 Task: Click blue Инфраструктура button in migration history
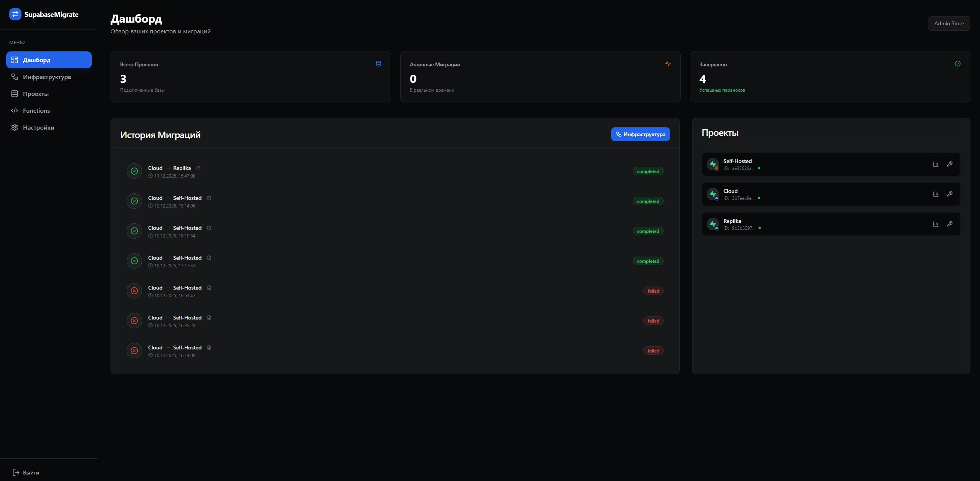point(640,134)
